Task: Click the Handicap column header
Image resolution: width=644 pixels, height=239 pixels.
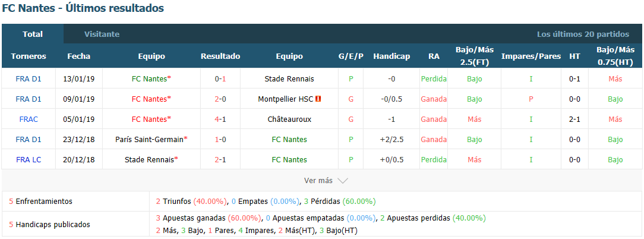Action: [392, 56]
